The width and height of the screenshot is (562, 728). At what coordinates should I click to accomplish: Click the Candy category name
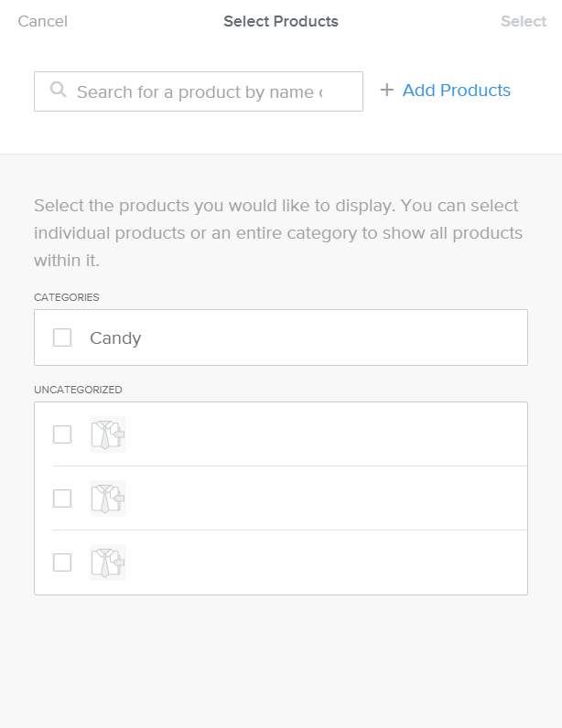point(115,338)
